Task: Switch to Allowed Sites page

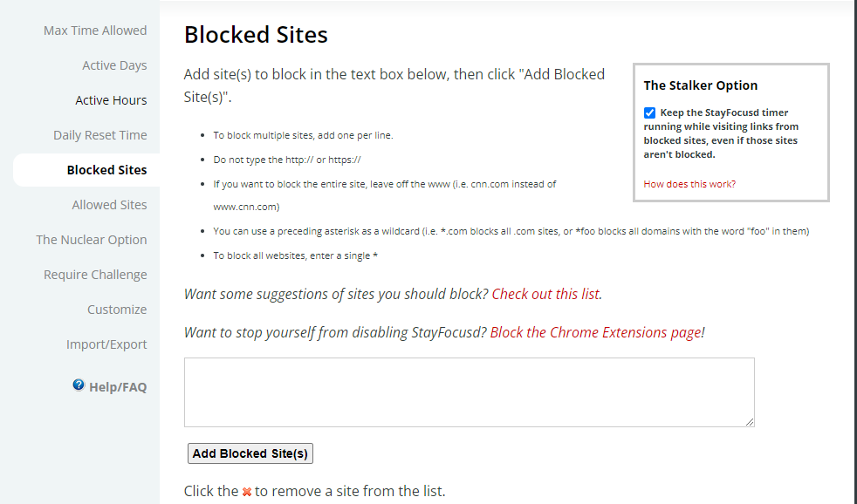Action: pos(109,205)
